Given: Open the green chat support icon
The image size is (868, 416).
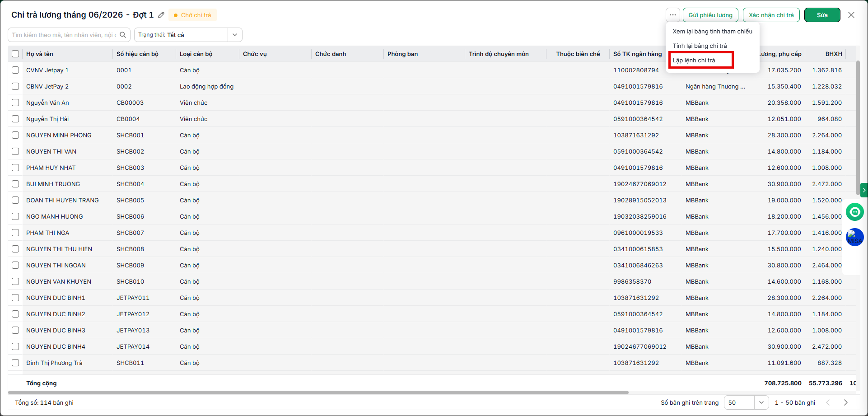Looking at the screenshot, I should (x=854, y=212).
